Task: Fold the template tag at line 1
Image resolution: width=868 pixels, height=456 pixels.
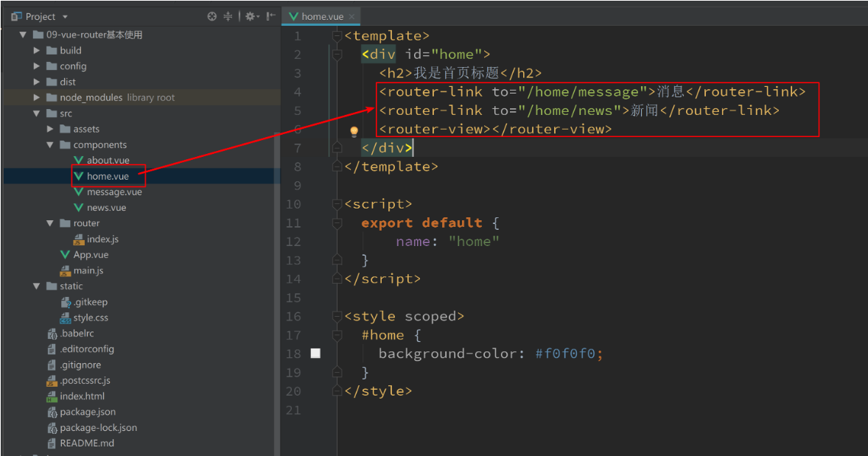Action: 337,36
